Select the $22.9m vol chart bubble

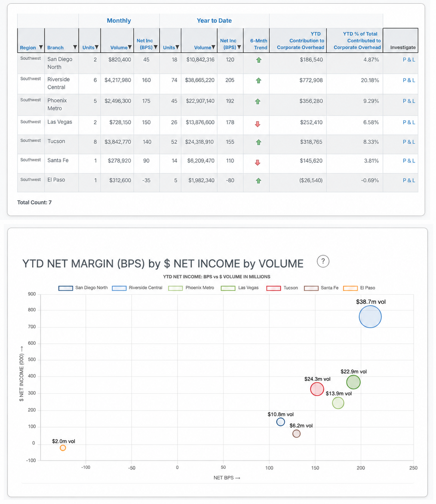[x=353, y=382]
